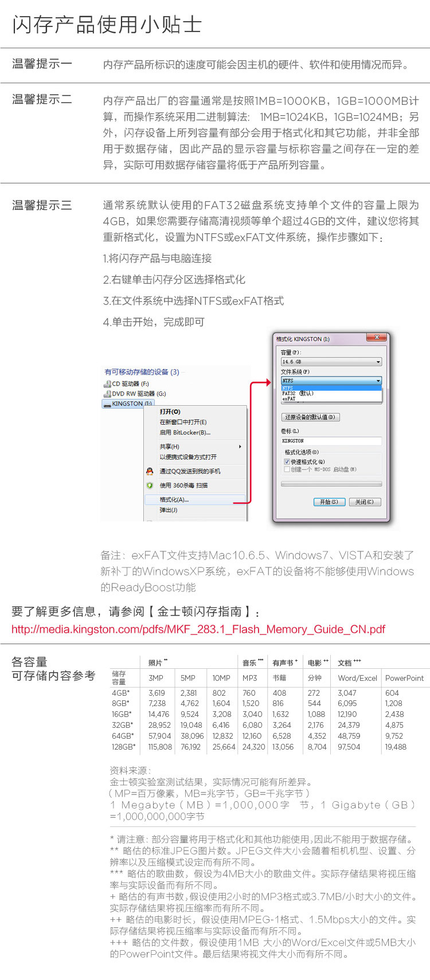The width and height of the screenshot is (430, 980).
Task: Choose FAT32 (默认) in the file system list
Action: coord(298,394)
